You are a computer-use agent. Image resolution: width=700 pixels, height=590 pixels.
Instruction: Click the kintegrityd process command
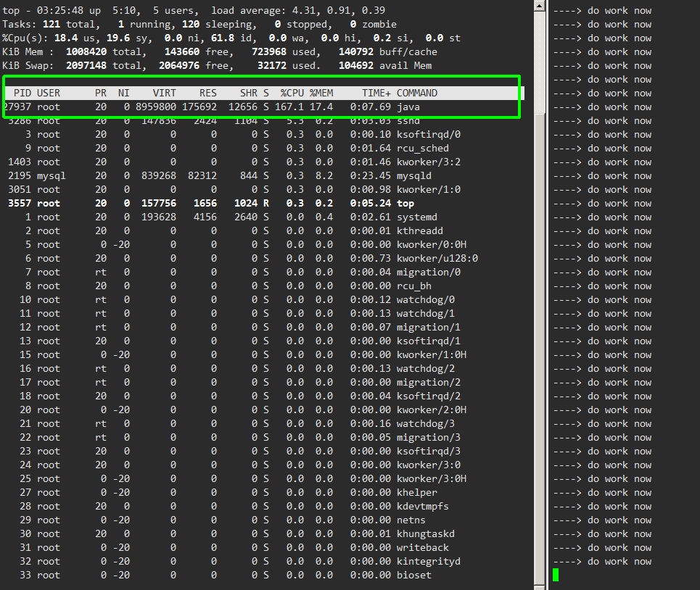[429, 562]
